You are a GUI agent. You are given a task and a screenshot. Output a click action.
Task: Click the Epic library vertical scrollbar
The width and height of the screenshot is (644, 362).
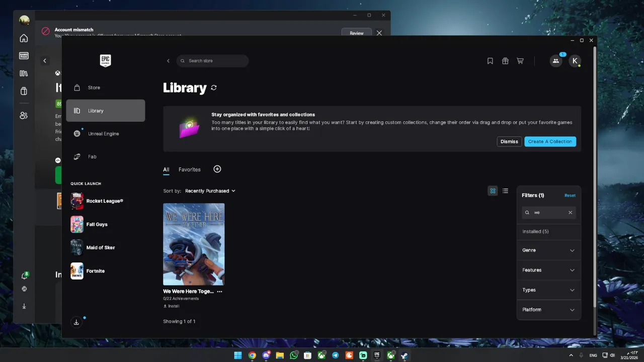pyautogui.click(x=596, y=177)
